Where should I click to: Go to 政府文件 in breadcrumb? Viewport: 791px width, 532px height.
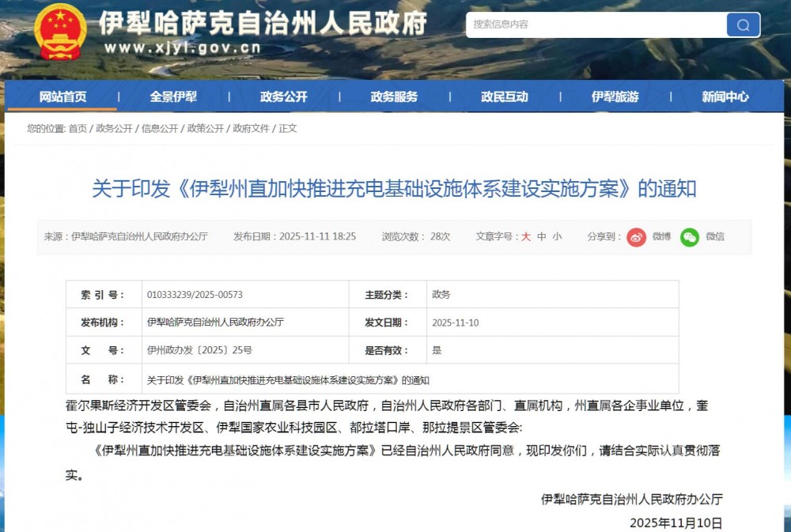[252, 129]
